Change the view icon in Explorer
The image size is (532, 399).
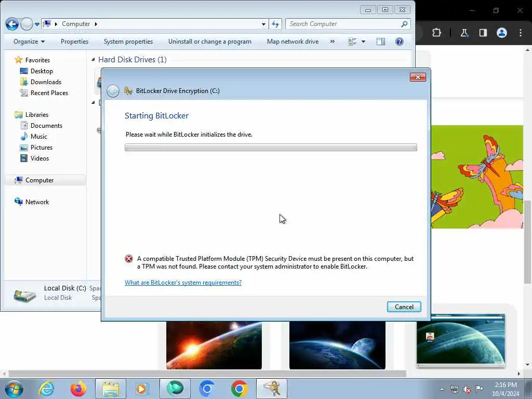[352, 42]
